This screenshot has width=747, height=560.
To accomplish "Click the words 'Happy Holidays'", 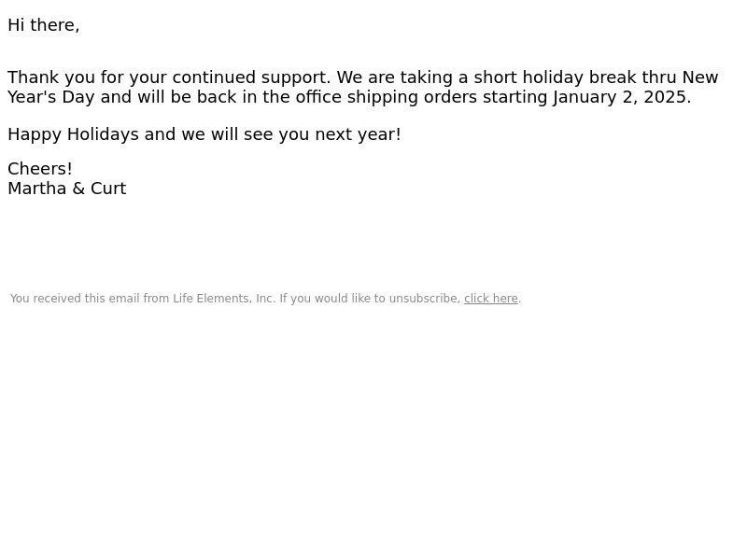I will (x=73, y=134).
